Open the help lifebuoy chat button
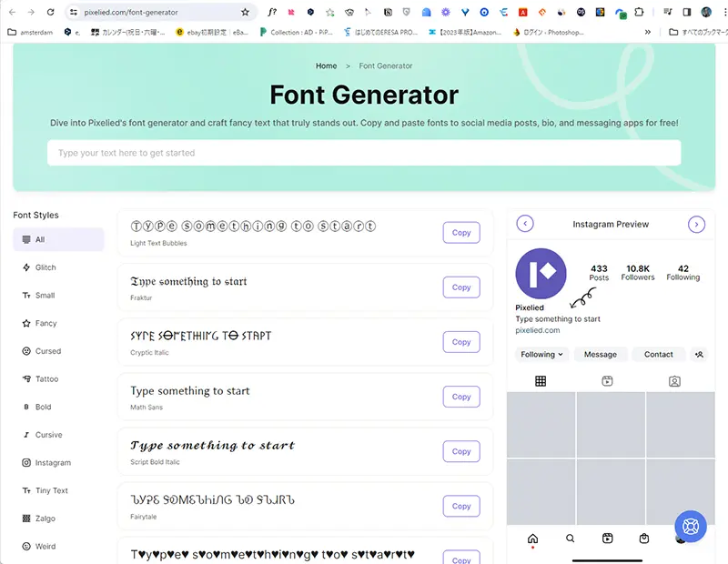Image resolution: width=728 pixels, height=564 pixels. 691,527
